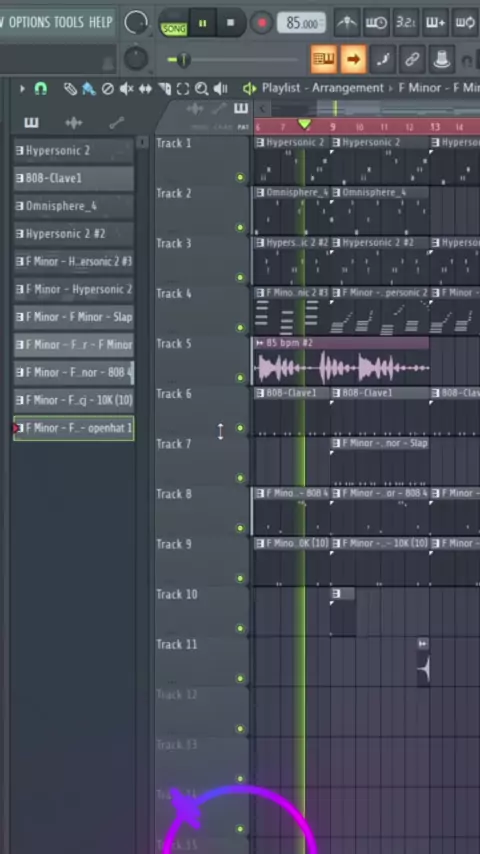Screen dimensions: 480x854
Task: Open the OPTIONS menu
Action: click(x=29, y=22)
